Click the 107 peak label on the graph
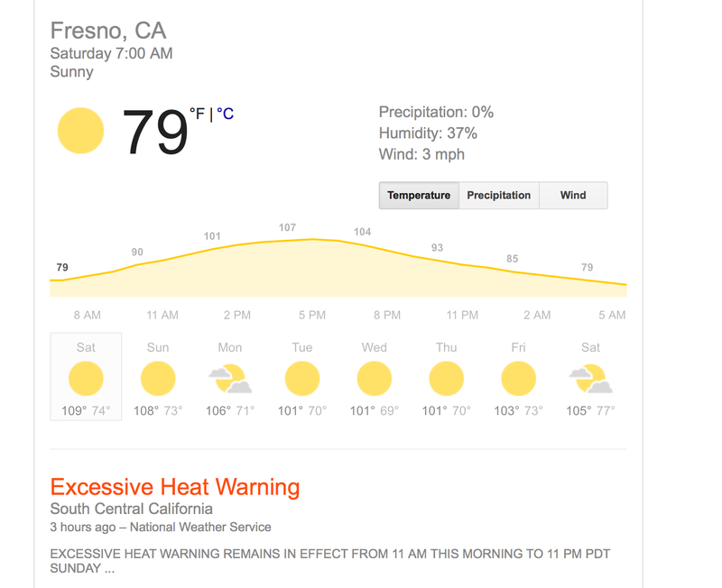 (287, 227)
